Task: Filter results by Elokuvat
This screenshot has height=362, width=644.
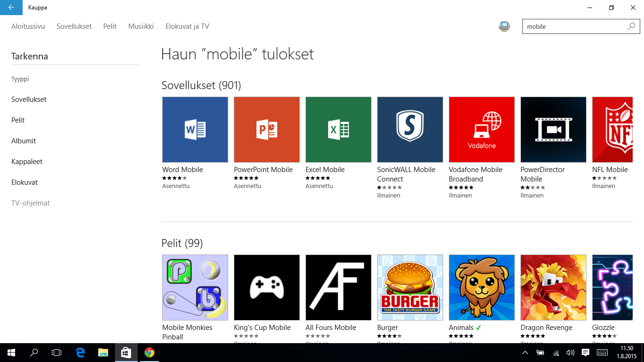Action: [x=25, y=182]
